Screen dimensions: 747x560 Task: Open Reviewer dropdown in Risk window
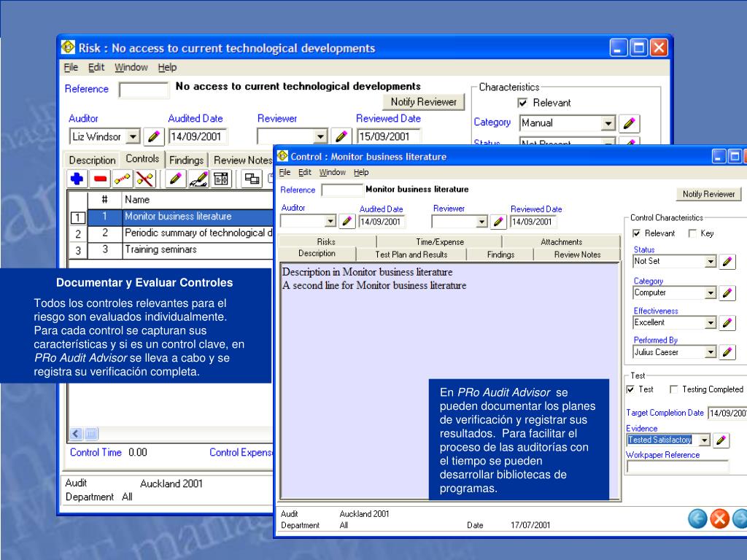[321, 137]
